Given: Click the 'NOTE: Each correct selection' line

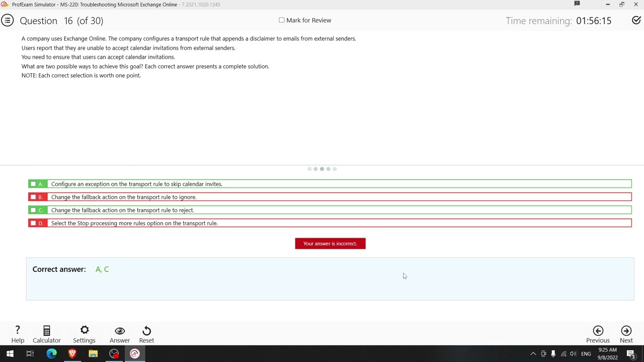Looking at the screenshot, I should (x=81, y=75).
